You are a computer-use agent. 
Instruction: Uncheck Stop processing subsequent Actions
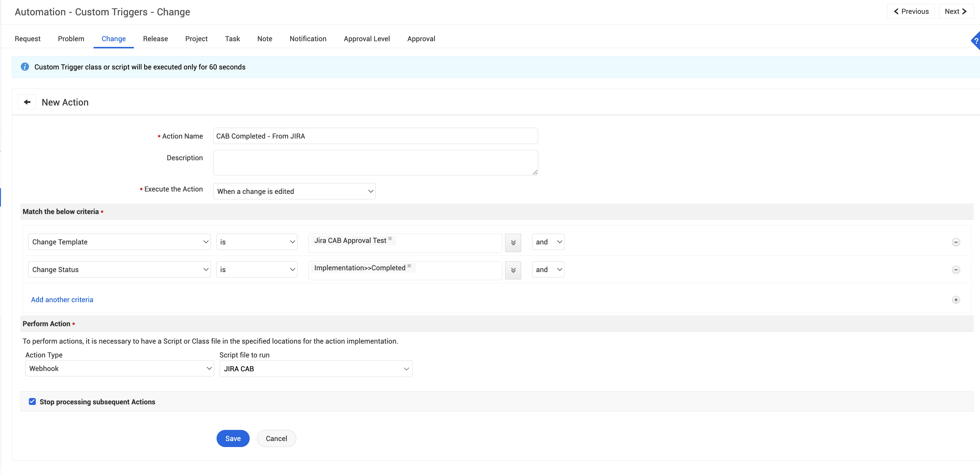pyautogui.click(x=32, y=402)
